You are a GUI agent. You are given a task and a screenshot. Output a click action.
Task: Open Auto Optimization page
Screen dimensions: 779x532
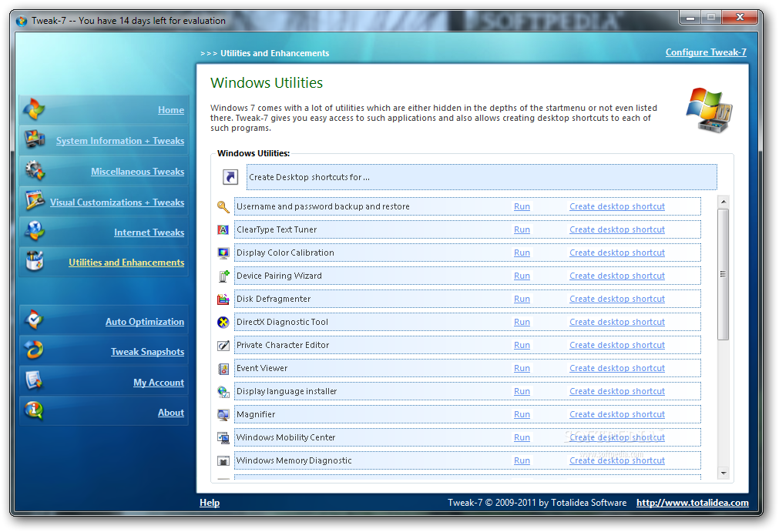pyautogui.click(x=145, y=322)
